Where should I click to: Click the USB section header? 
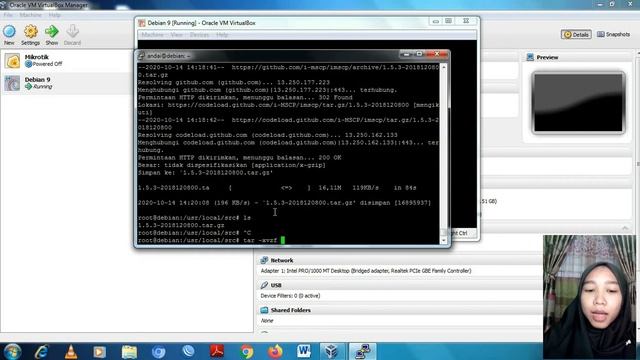(276, 285)
